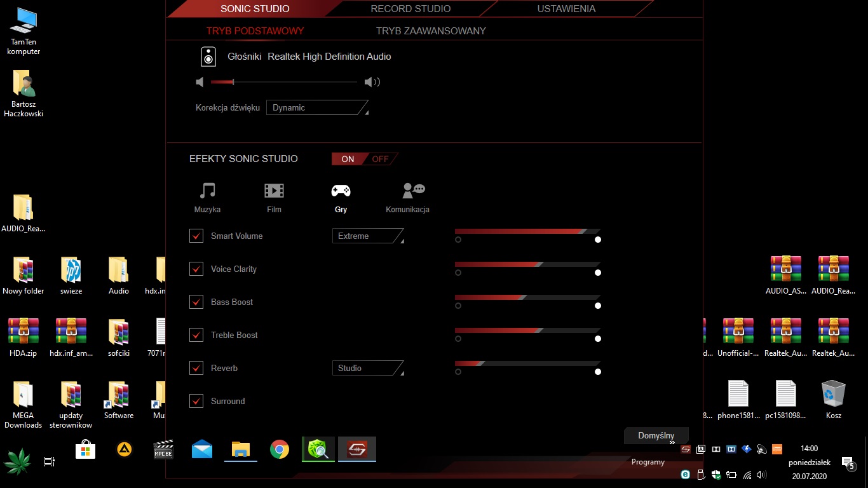Open the Smart Volume Extreme dropdown
This screenshot has width=868, height=488.
368,236
